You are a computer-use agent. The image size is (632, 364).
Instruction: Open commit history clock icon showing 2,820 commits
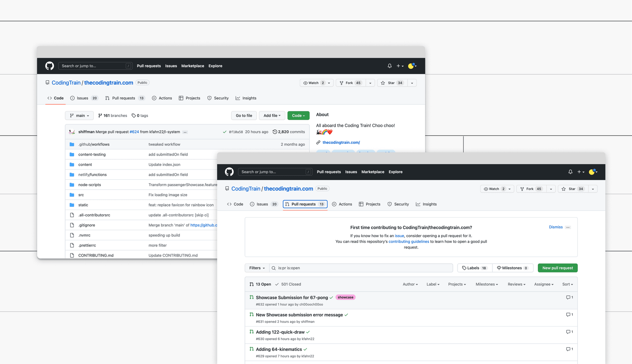[x=275, y=132]
